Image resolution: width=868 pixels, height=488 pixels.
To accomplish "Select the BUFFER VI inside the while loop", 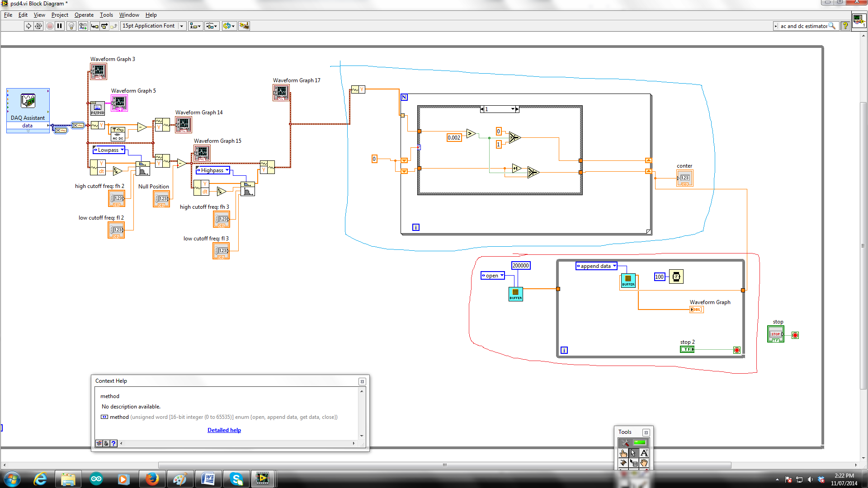I will point(628,281).
